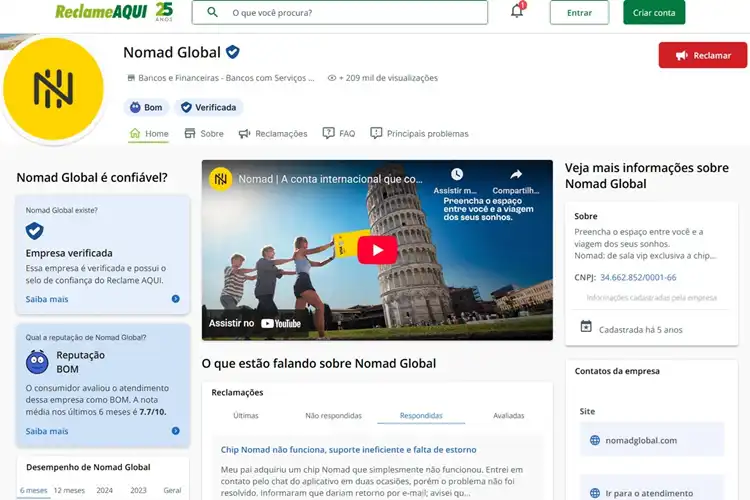Open the Reclamações tab

pos(273,133)
